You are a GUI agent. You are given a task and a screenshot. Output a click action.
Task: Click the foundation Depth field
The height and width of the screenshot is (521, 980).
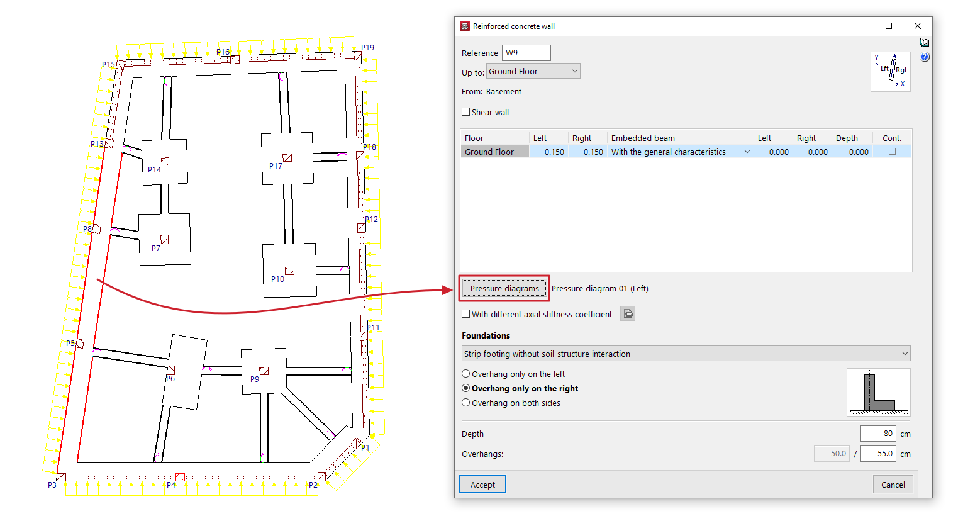click(x=878, y=434)
